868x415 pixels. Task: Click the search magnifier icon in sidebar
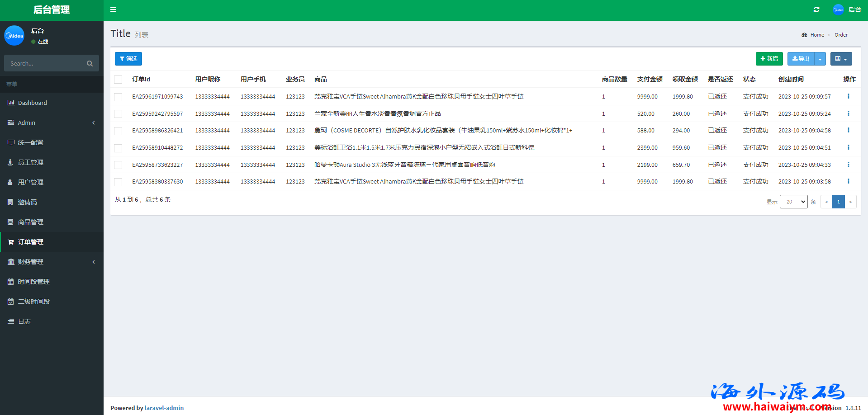[x=90, y=64]
